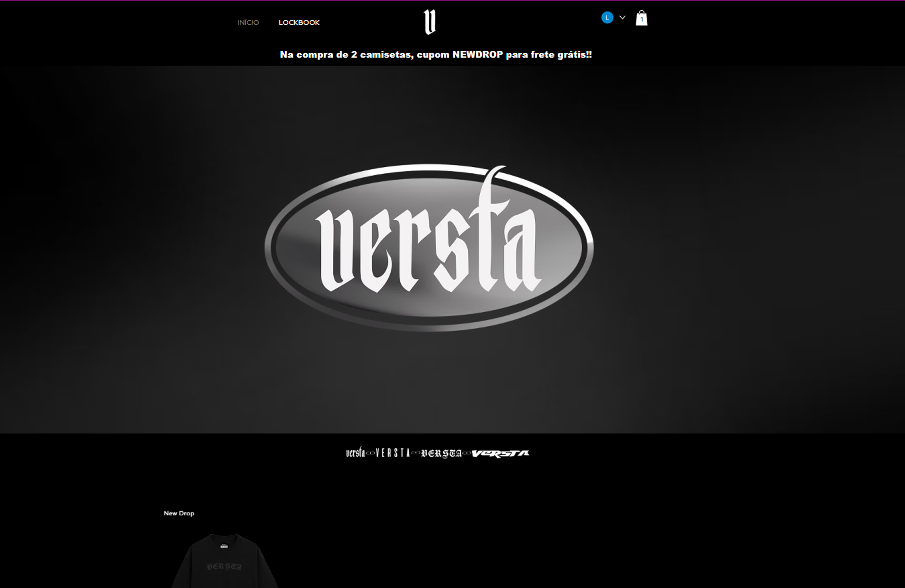
Task: Click the wide-spaced VERSTA wordmark in strip
Action: click(392, 453)
